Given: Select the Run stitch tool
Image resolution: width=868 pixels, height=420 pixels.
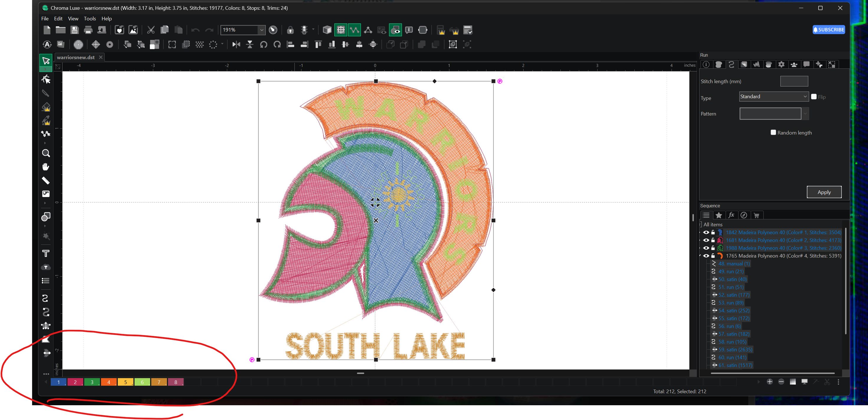Looking at the screenshot, I should 45,298.
